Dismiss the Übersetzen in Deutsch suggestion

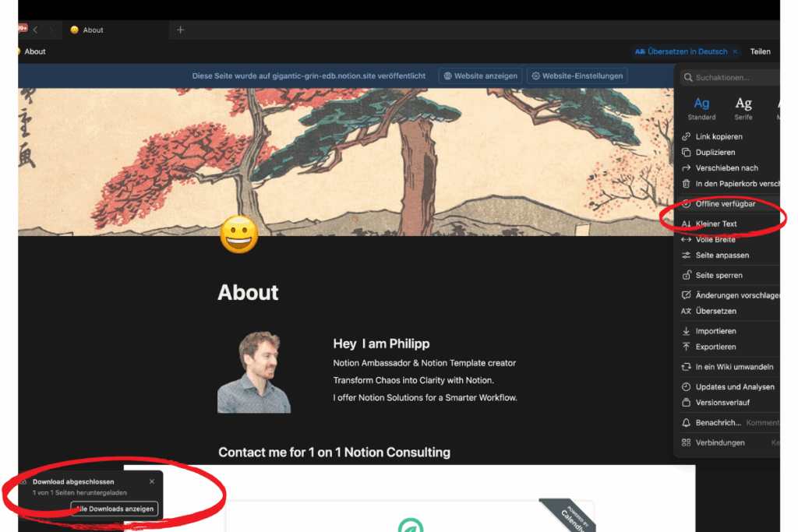coord(735,51)
